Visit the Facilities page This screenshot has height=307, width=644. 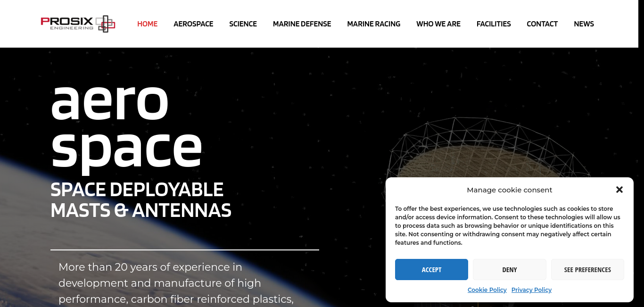coord(494,24)
